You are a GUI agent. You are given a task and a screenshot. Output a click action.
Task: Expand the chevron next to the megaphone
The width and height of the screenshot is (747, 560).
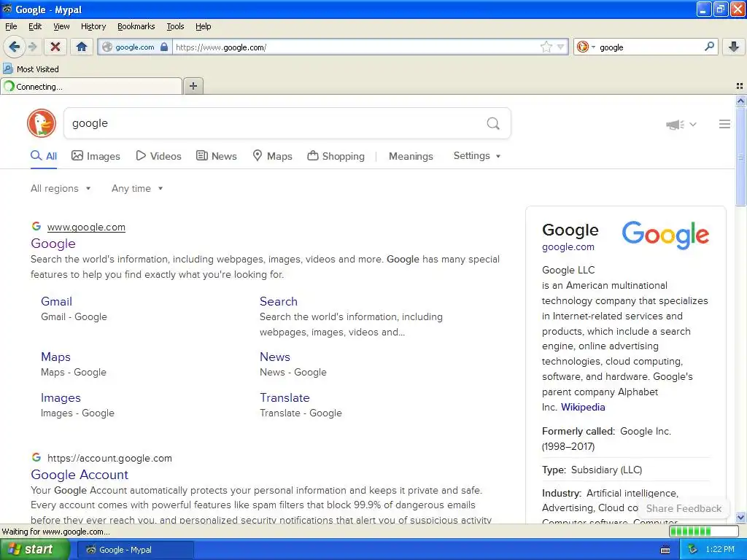(693, 124)
